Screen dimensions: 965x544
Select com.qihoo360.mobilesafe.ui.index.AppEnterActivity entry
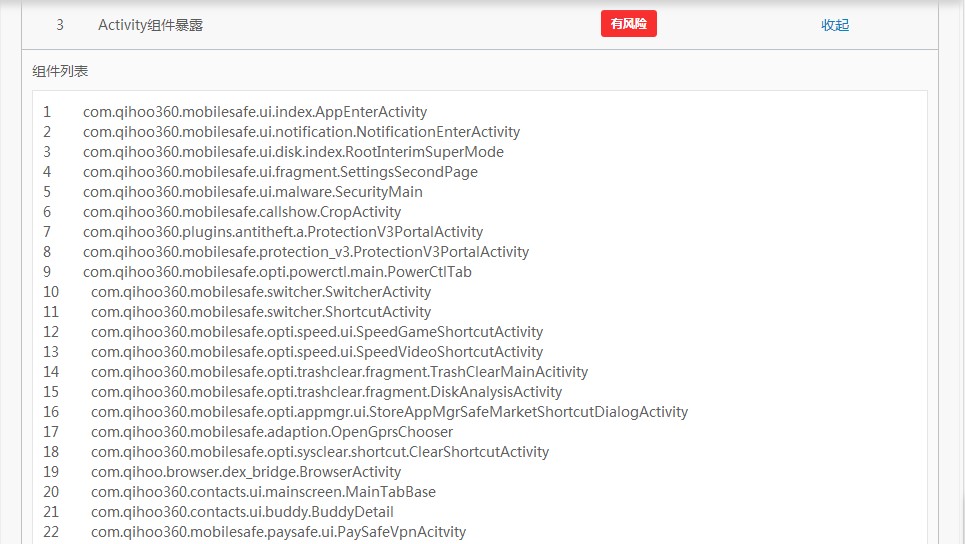[x=255, y=112]
